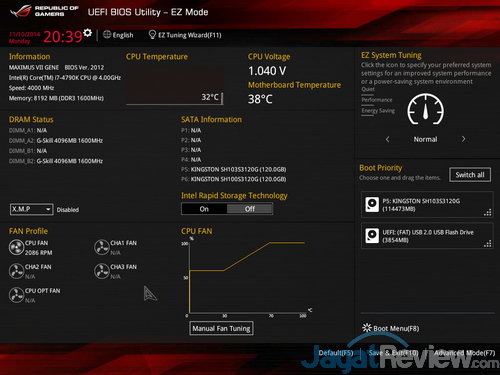Click the globe language icon

[107, 34]
